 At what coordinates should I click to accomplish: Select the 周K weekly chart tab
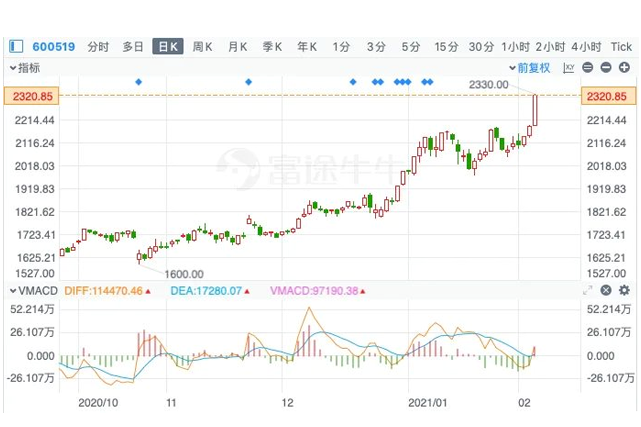pos(203,46)
